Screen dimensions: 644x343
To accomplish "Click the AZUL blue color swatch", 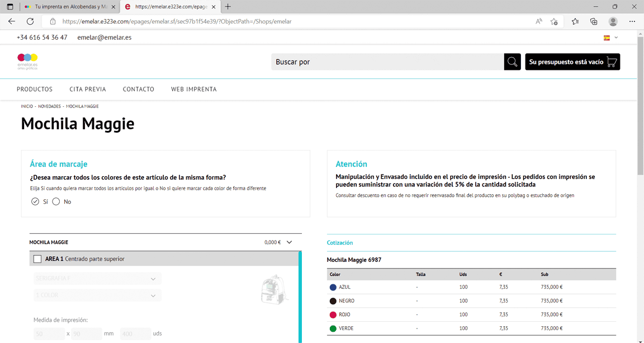I will tap(333, 287).
